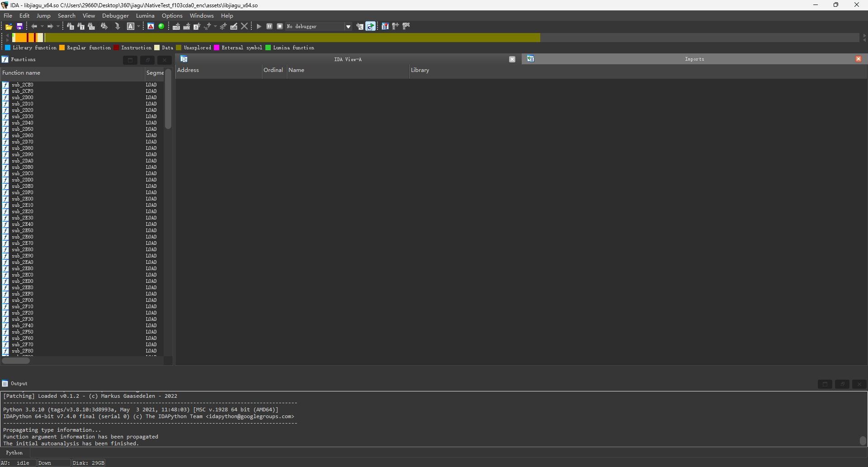This screenshot has width=868, height=467.
Task: Jump forward with the right arrow icon
Action: 50,26
